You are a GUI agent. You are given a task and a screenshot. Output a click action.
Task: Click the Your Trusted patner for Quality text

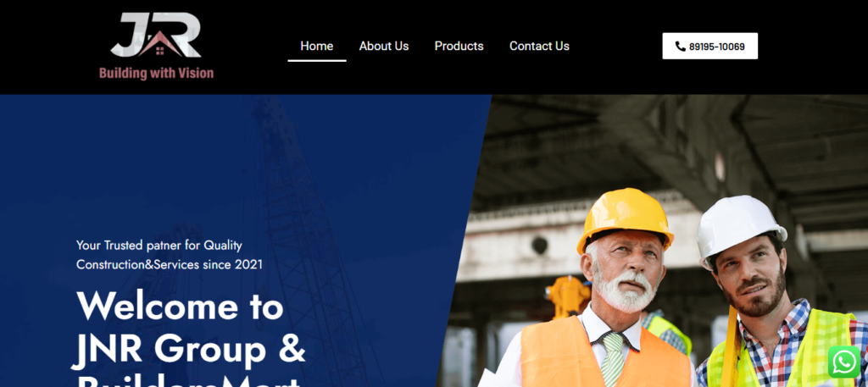159,245
